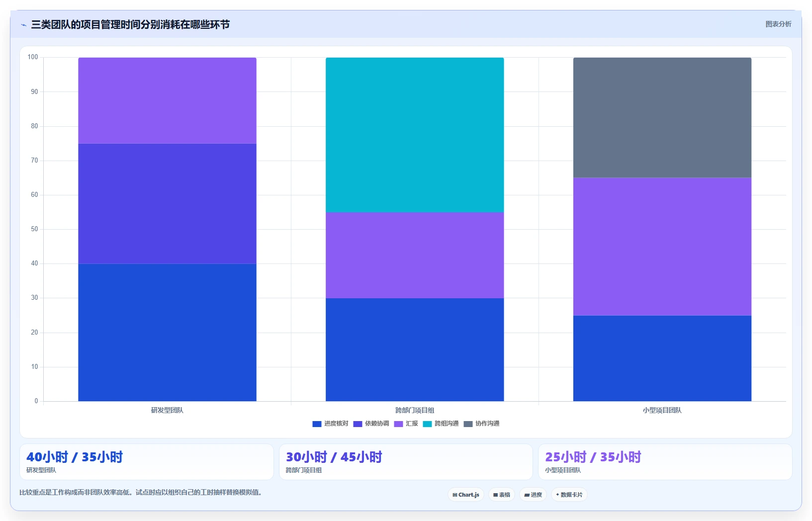Click the purple 汇报 segment of 研发型团队 bar
Viewport: 812px width, 521px height.
click(x=167, y=100)
